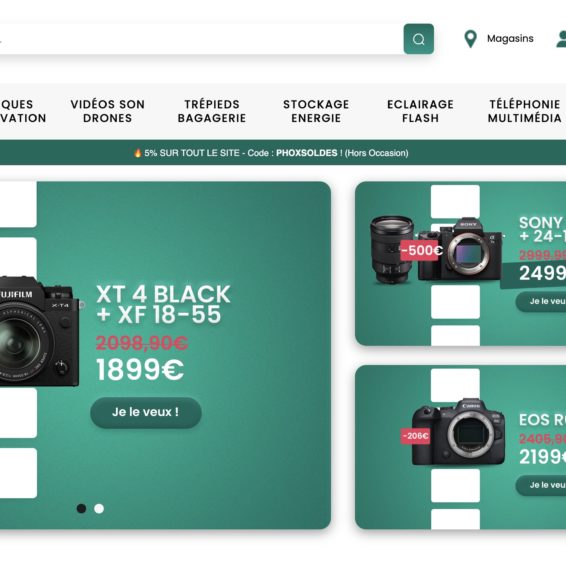
Task: Open the user account icon
Action: click(x=561, y=39)
